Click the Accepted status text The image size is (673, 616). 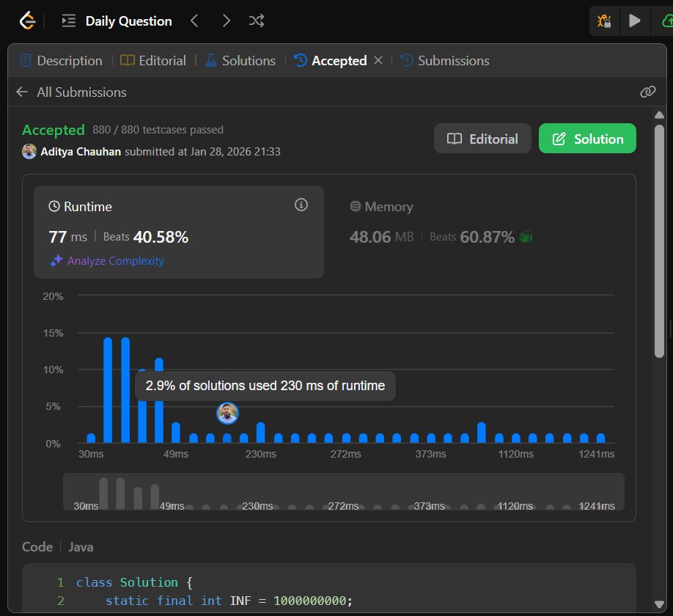point(54,130)
